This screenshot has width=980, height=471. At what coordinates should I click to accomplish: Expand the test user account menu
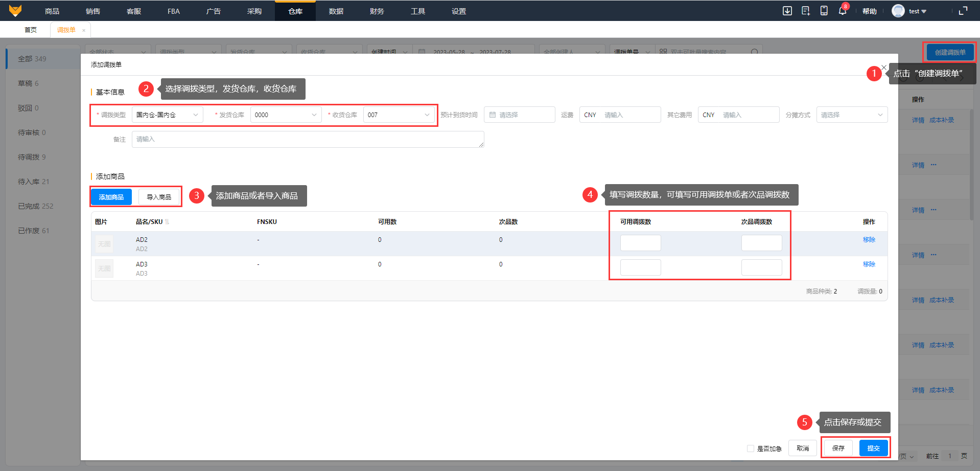(918, 11)
